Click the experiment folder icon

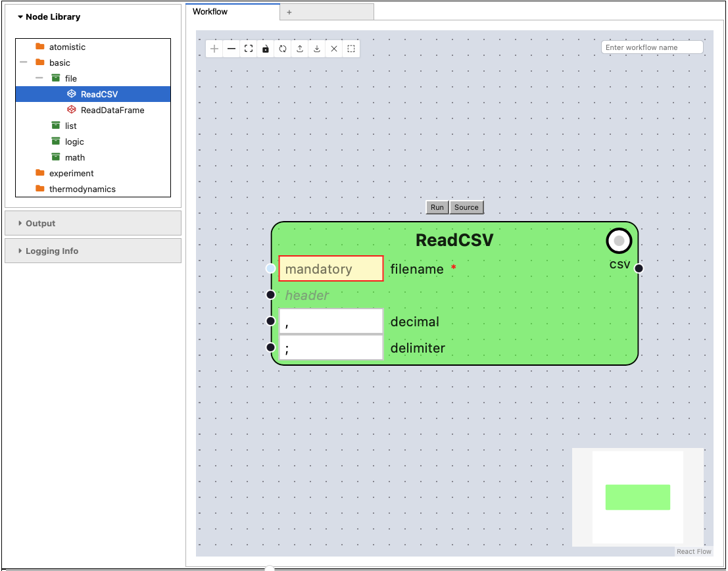click(x=40, y=173)
